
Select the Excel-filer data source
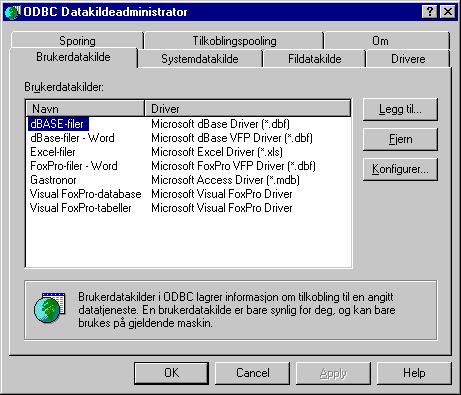tap(53, 152)
